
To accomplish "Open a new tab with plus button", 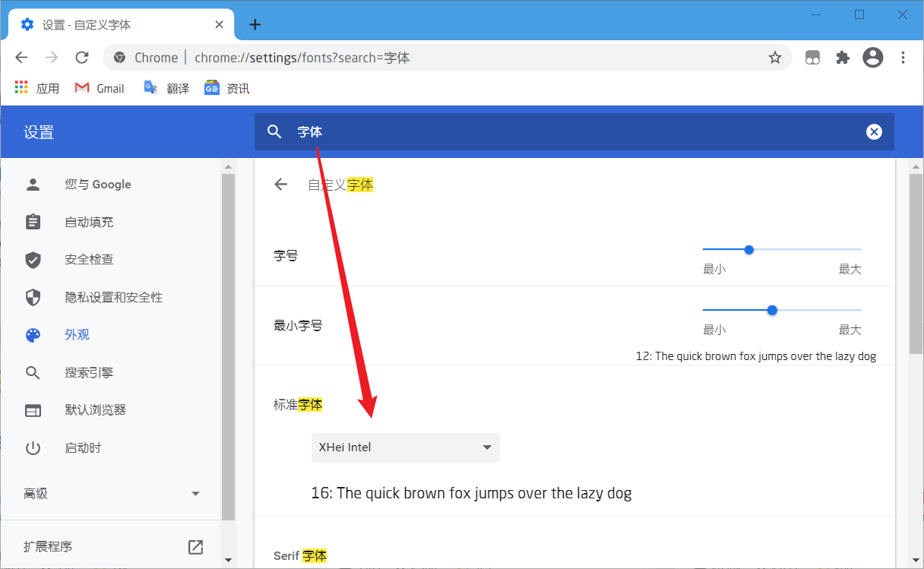I will click(x=255, y=24).
